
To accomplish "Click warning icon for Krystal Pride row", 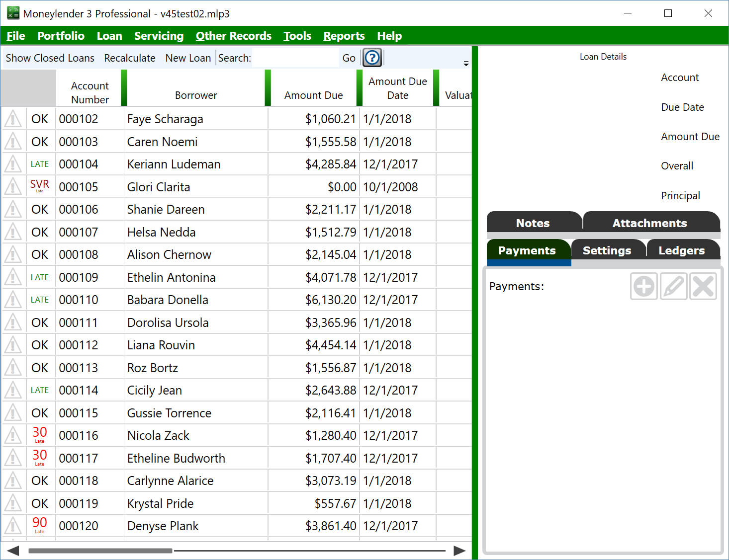I will [13, 503].
